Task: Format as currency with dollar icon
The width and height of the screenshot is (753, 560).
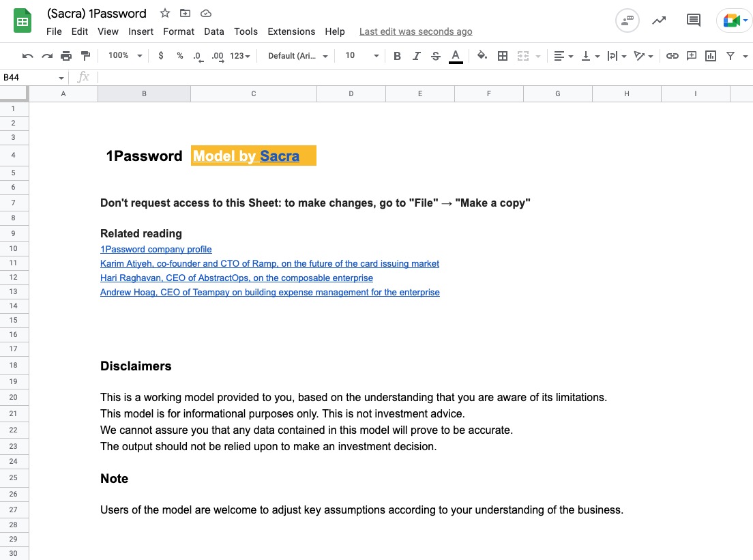Action: [161, 56]
